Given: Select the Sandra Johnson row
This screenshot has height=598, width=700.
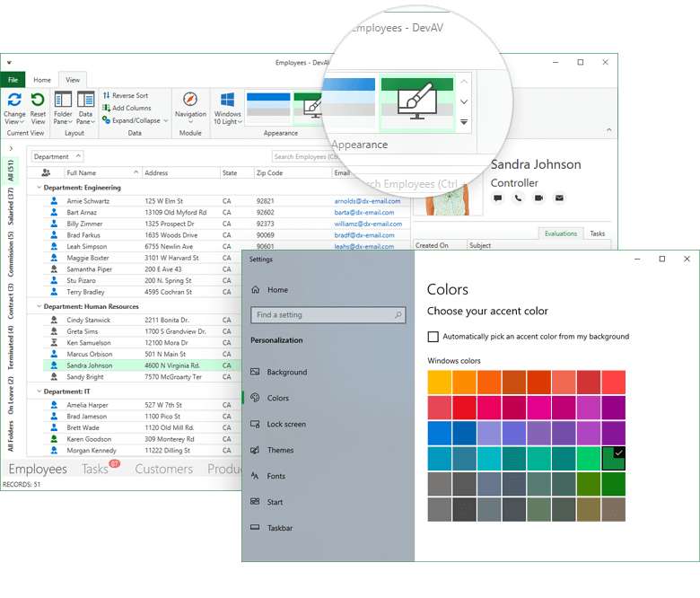Looking at the screenshot, I should tap(142, 365).
